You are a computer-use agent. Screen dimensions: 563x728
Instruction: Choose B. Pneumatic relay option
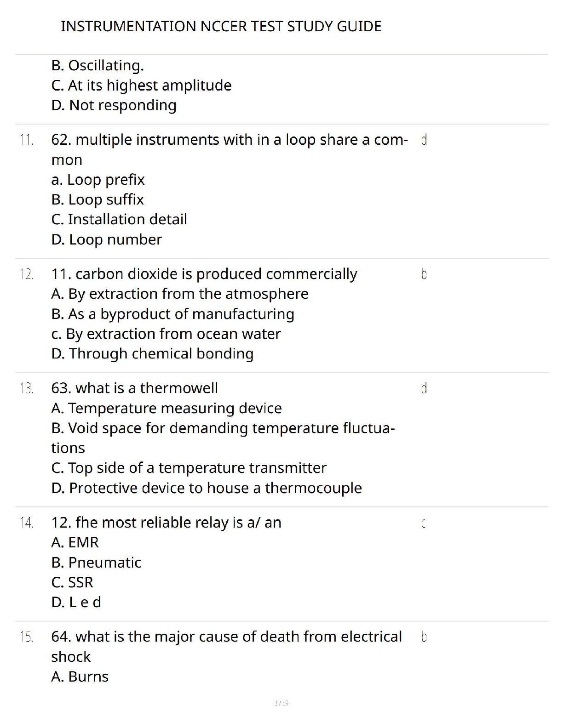[x=96, y=563]
